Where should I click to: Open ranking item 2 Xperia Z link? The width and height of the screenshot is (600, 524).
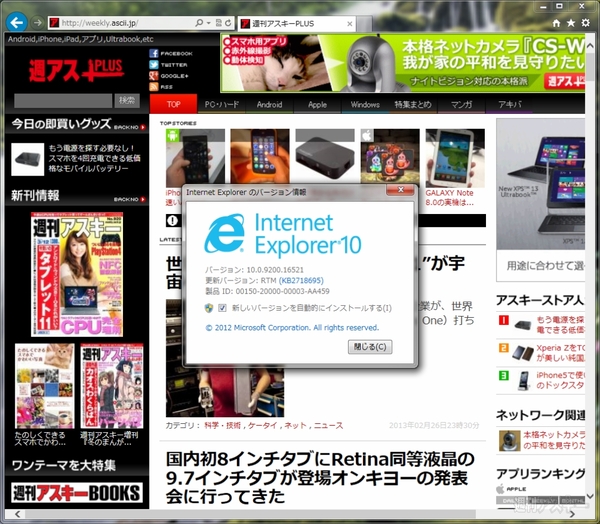tap(560, 353)
